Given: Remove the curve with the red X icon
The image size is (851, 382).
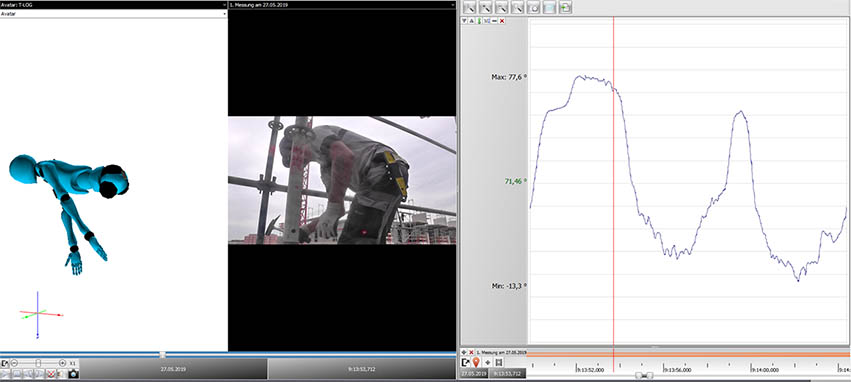Looking at the screenshot, I should pyautogui.click(x=502, y=21).
